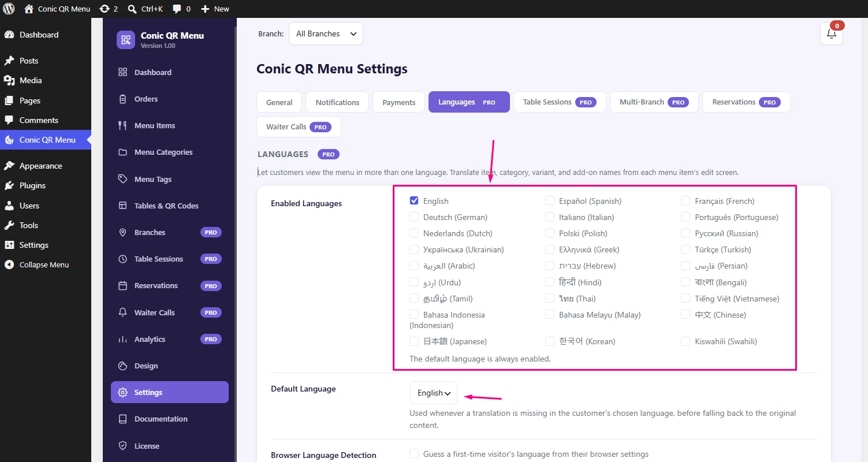Screen dimensions: 868x462
Task: Click the plus icon next to New
Action: point(205,9)
